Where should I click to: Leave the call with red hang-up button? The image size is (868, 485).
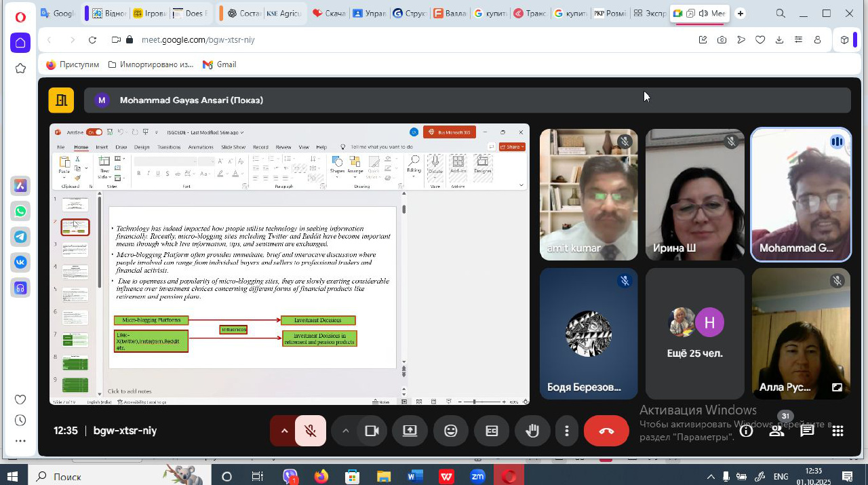point(606,431)
